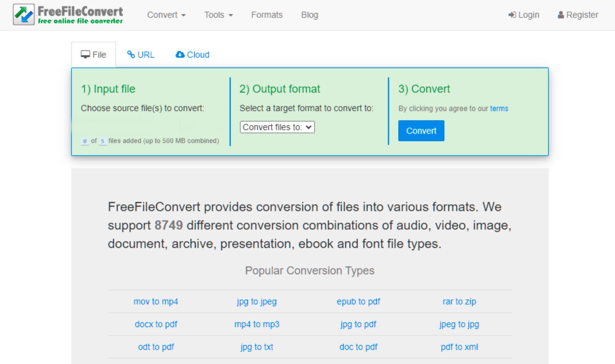Click the 'files added (up to 500 MB combined)' text
This screenshot has width=615, height=364.
tap(164, 141)
